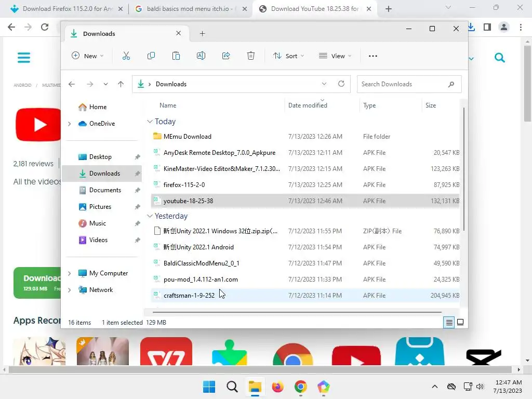Open the See more ellipsis menu

[x=373, y=56]
